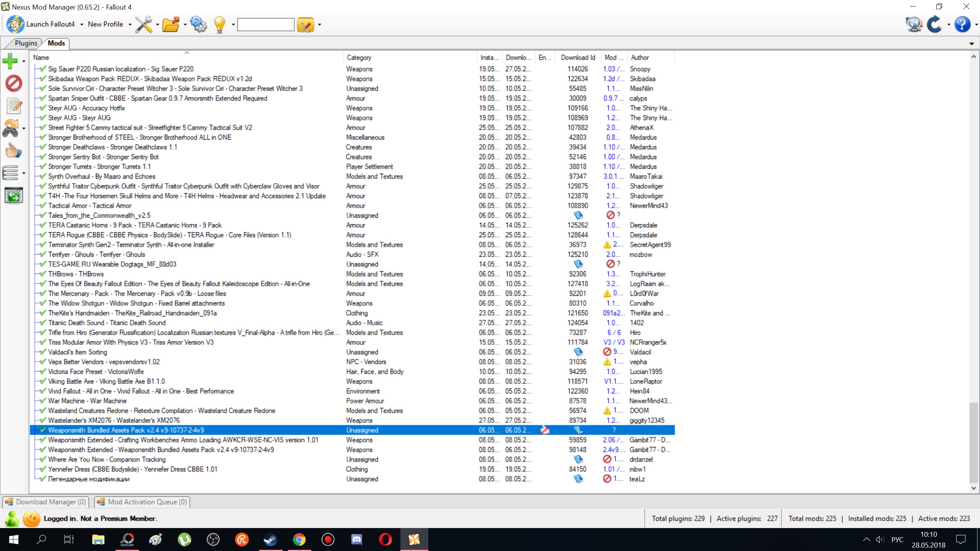The height and width of the screenshot is (551, 980).
Task: Click the pointing hand endorse icon
Action: click(13, 151)
